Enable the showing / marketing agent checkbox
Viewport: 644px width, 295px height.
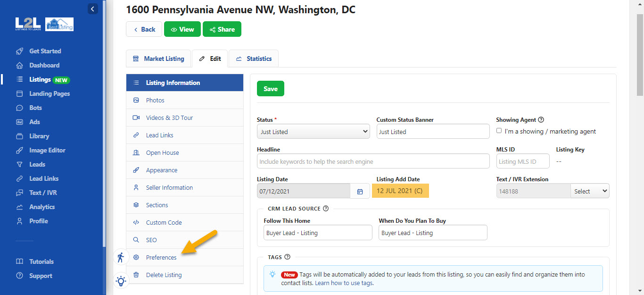tap(499, 131)
